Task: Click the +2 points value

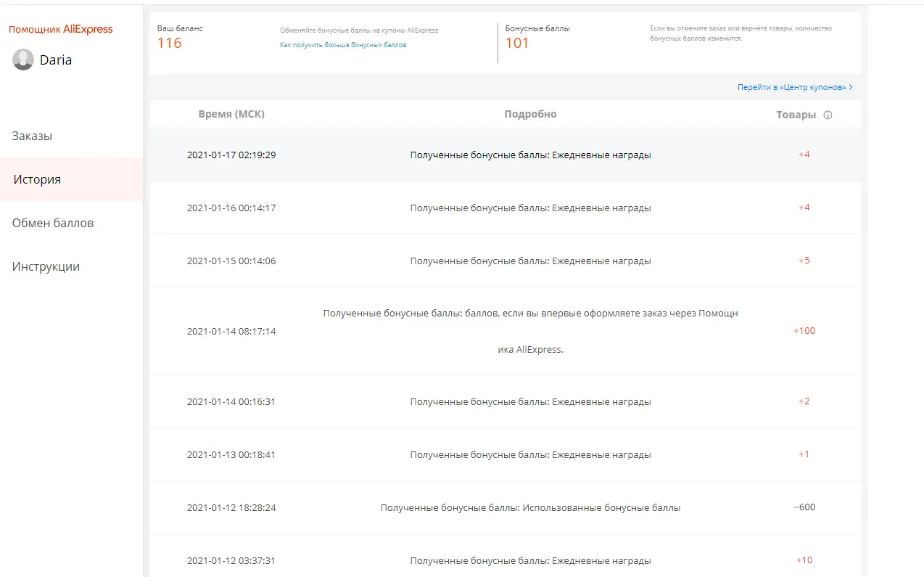Action: click(804, 401)
